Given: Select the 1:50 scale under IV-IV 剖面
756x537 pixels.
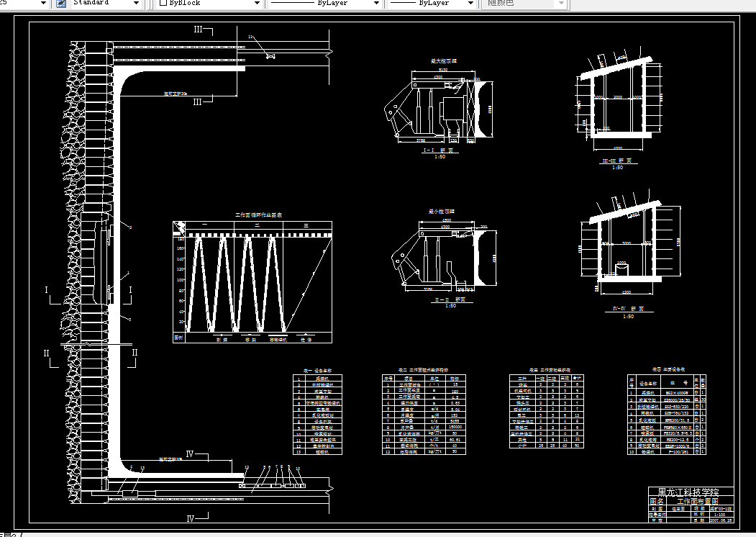Looking at the screenshot, I should [628, 317].
